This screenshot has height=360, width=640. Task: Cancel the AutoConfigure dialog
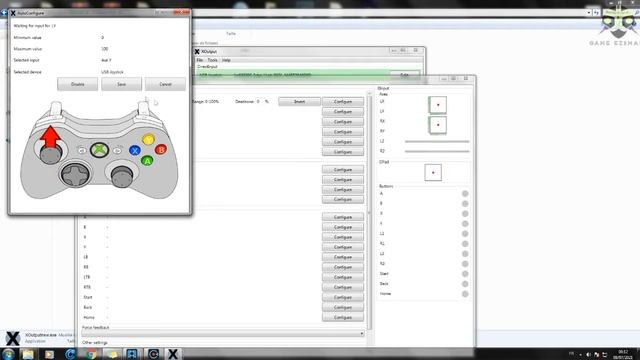(165, 84)
